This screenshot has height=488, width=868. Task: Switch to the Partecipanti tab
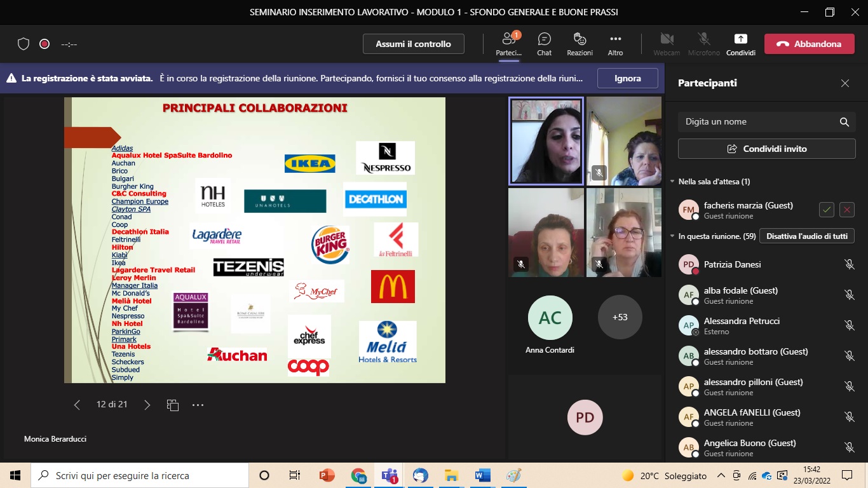point(508,44)
